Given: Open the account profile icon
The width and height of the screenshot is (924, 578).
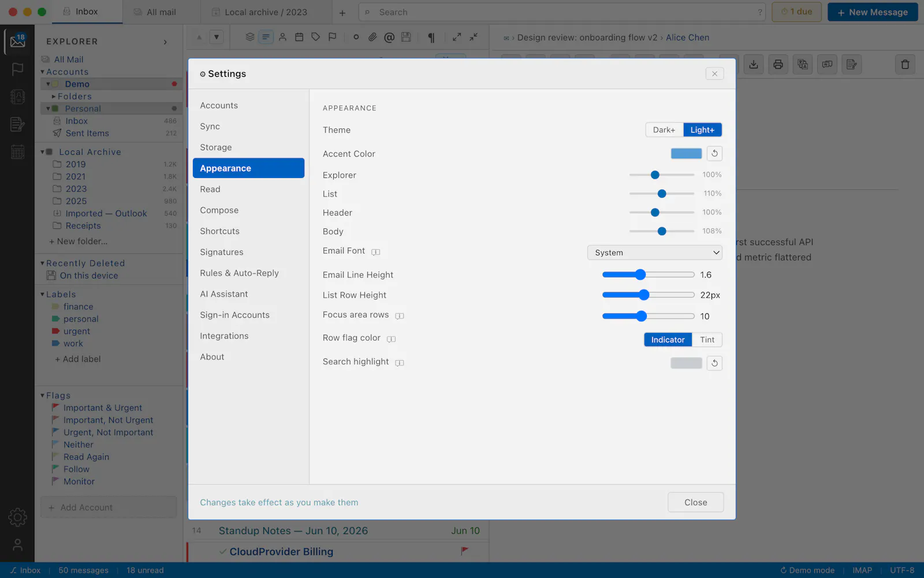Looking at the screenshot, I should (17, 544).
